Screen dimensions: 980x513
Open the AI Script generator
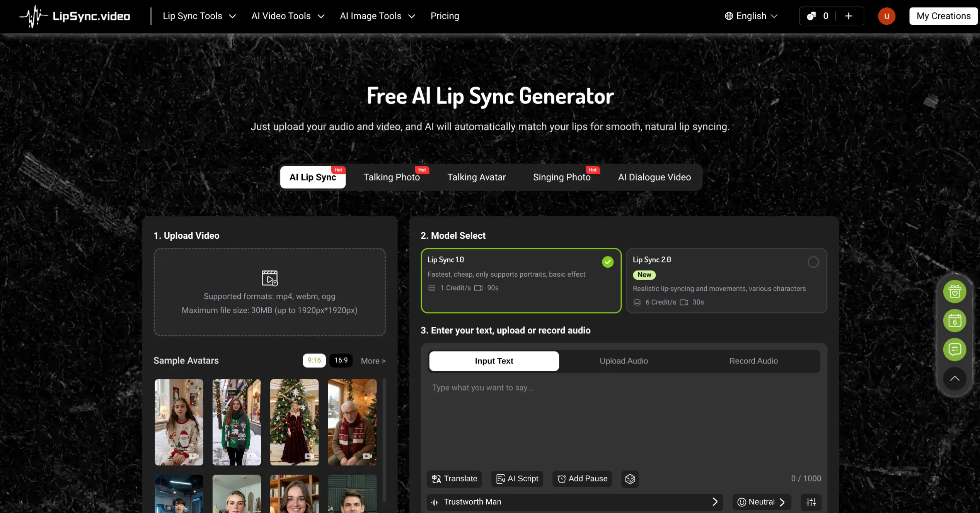517,479
